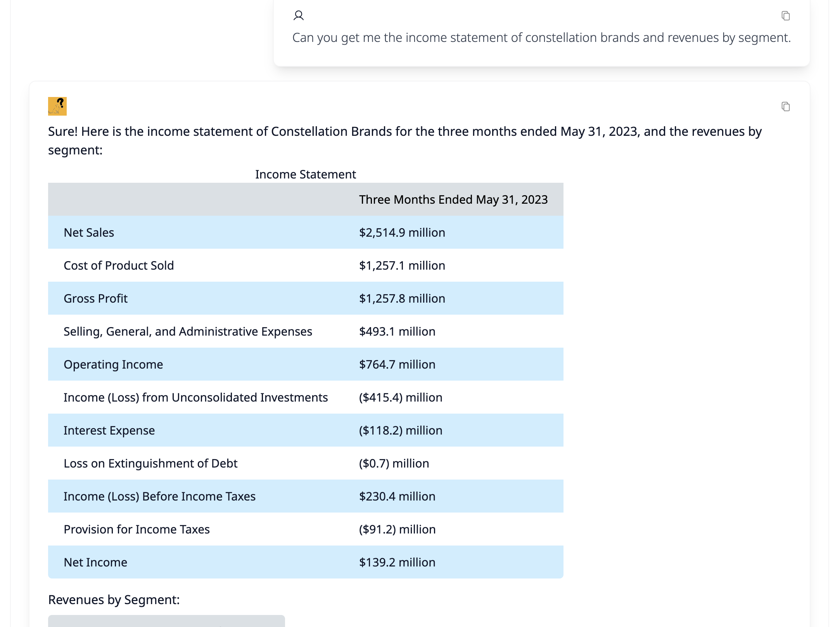Click 'Income (Loss) Before Income Taxes' label
The width and height of the screenshot is (840, 627).
pos(160,496)
